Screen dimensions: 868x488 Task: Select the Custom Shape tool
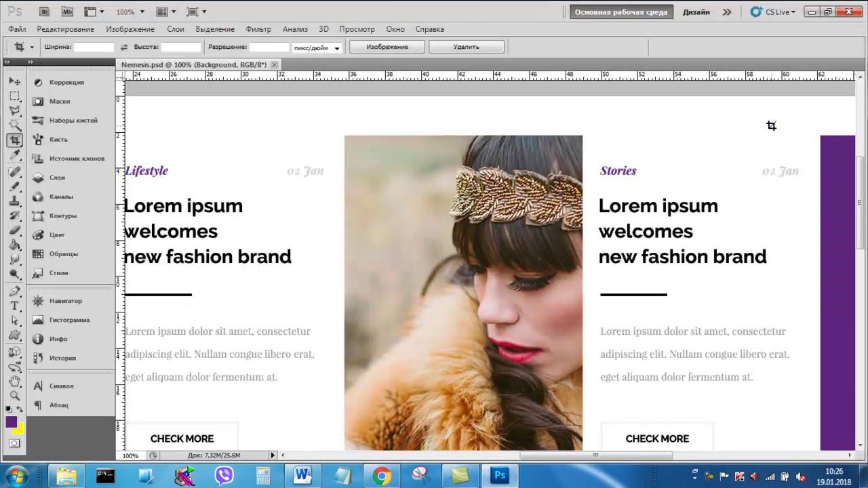click(14, 335)
